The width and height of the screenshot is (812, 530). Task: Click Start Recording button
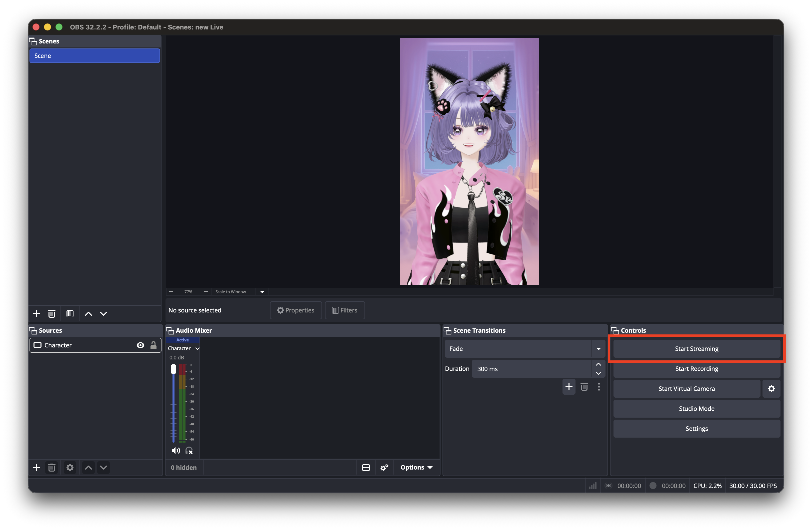point(697,369)
